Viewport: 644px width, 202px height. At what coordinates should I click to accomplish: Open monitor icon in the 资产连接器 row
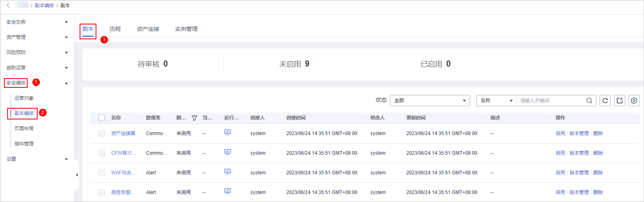[228, 133]
